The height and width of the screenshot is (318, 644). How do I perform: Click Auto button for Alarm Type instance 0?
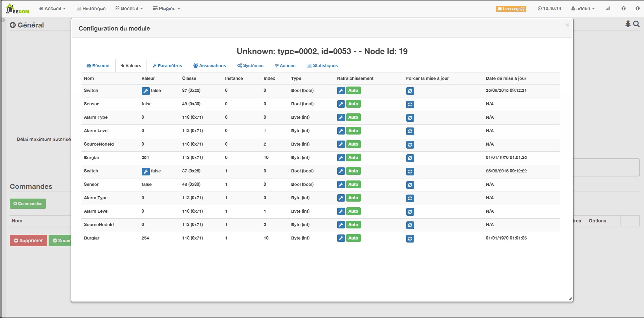tap(353, 117)
